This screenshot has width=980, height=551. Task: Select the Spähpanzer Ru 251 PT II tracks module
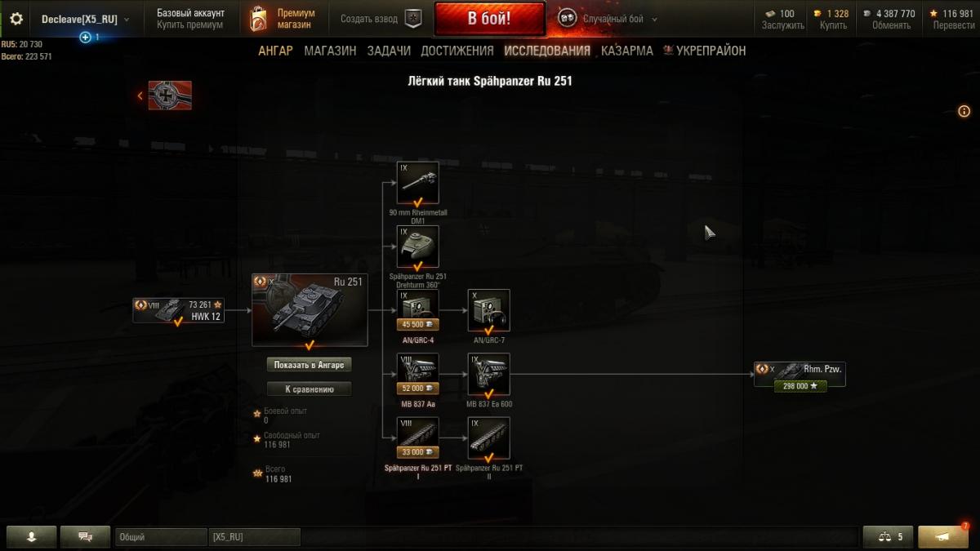[488, 438]
